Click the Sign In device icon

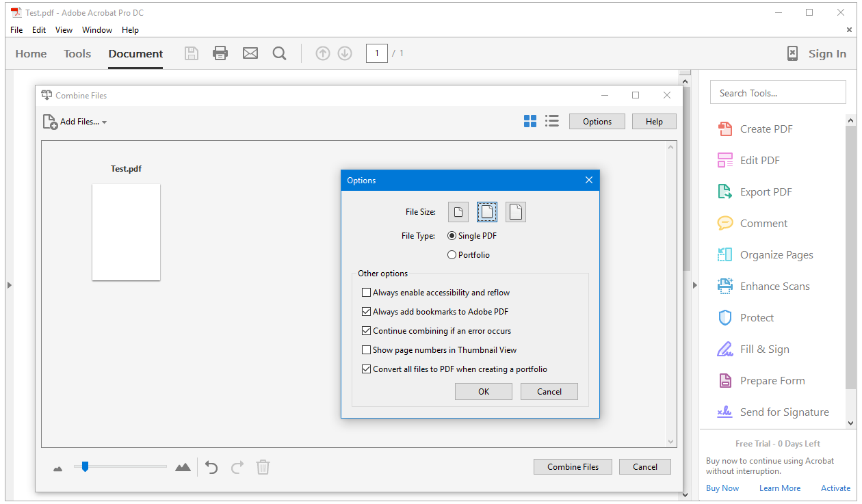792,53
